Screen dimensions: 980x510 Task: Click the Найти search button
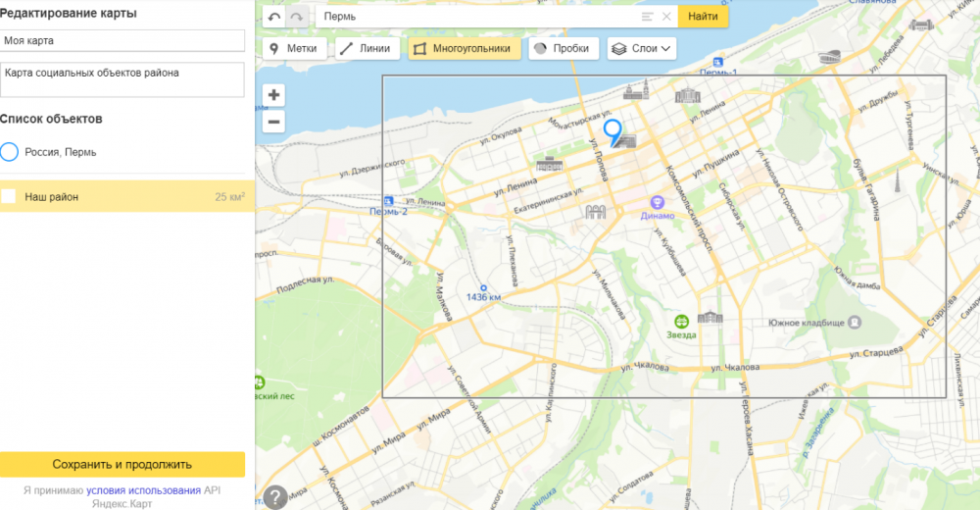coord(703,17)
